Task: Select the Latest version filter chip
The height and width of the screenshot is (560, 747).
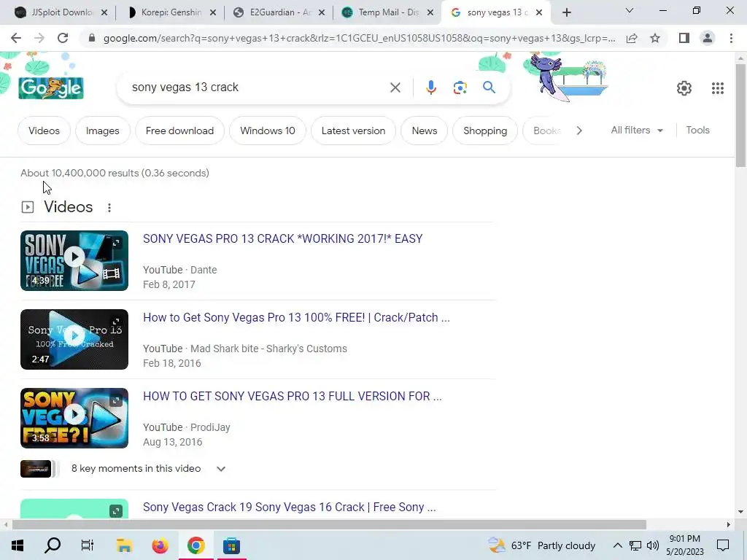Action: coord(353,131)
